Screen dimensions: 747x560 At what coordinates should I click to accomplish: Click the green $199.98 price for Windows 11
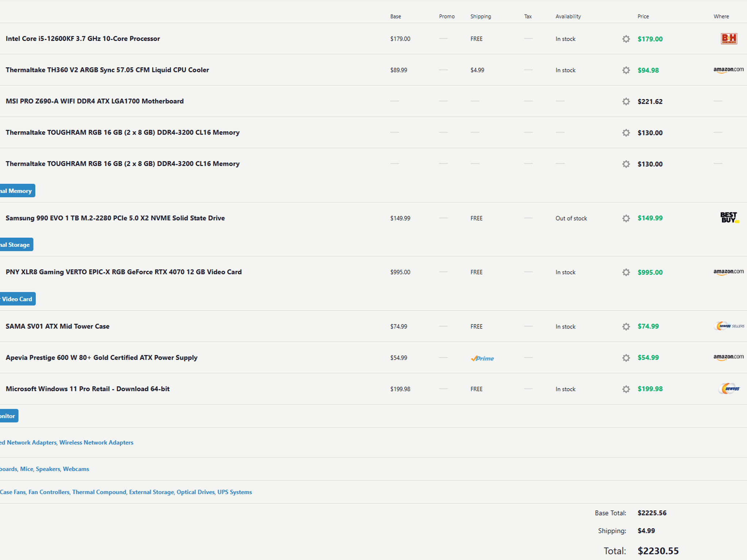point(650,389)
